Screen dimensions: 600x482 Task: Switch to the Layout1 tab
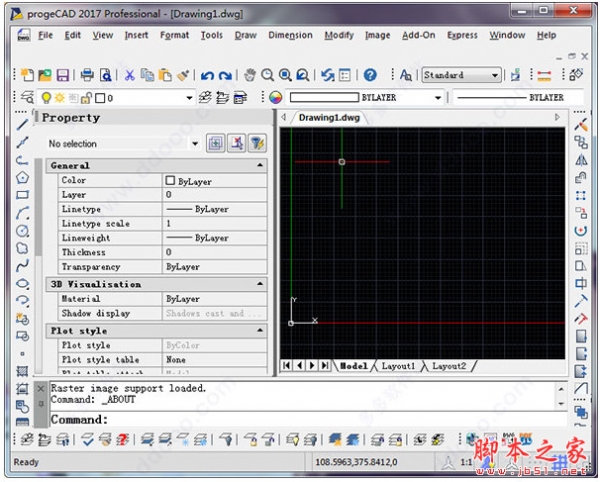pos(398,366)
